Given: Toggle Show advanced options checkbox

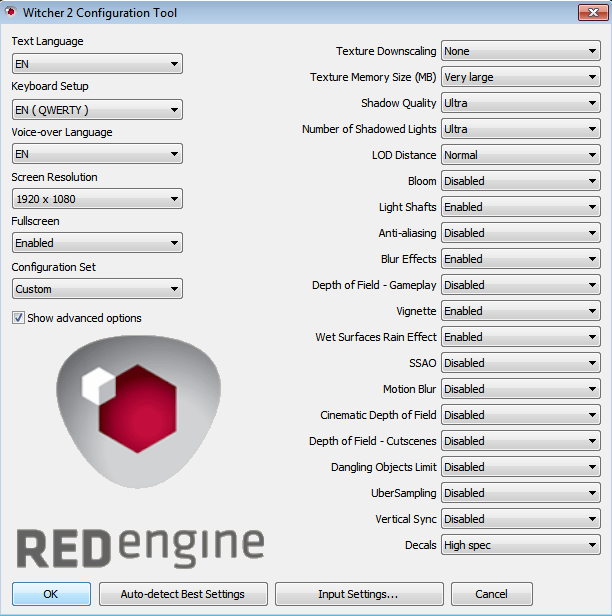Looking at the screenshot, I should click(x=18, y=317).
